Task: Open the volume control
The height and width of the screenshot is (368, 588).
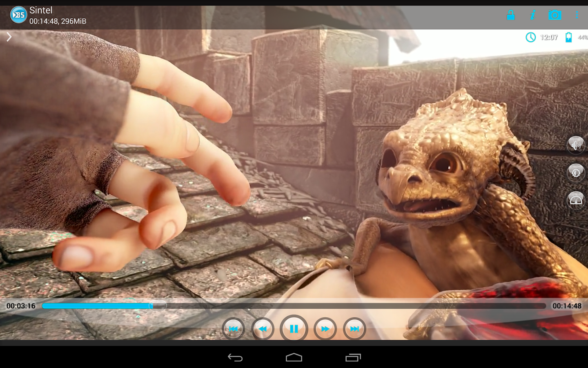Action: click(x=576, y=146)
